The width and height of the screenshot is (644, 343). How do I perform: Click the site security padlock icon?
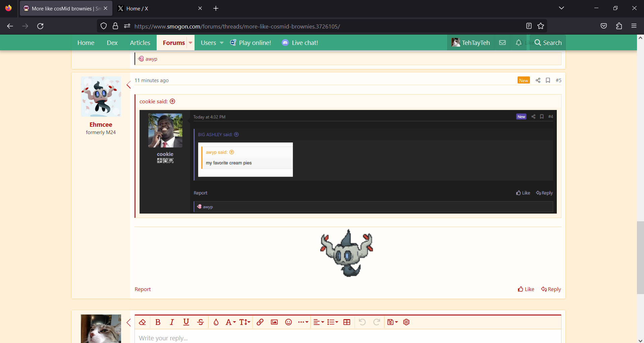(x=115, y=26)
